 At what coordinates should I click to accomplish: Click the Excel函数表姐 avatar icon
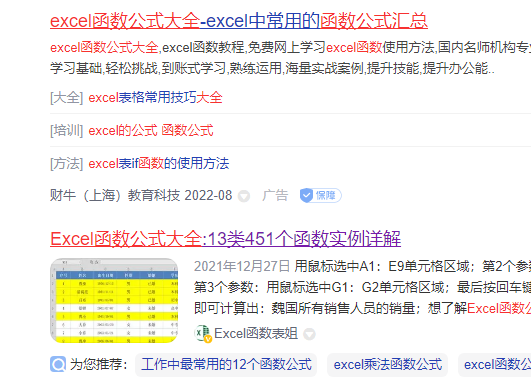(x=203, y=334)
